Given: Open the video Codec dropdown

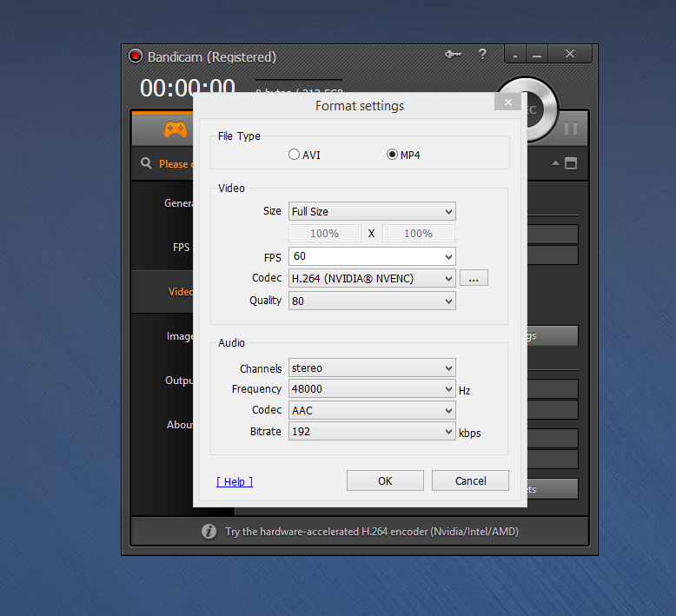Looking at the screenshot, I should tap(372, 279).
